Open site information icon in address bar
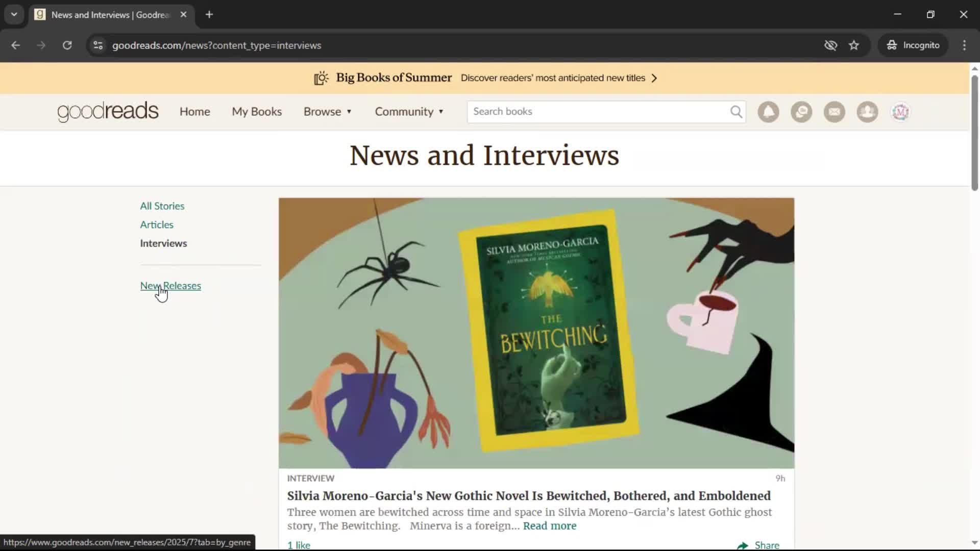The width and height of the screenshot is (980, 551). (98, 45)
